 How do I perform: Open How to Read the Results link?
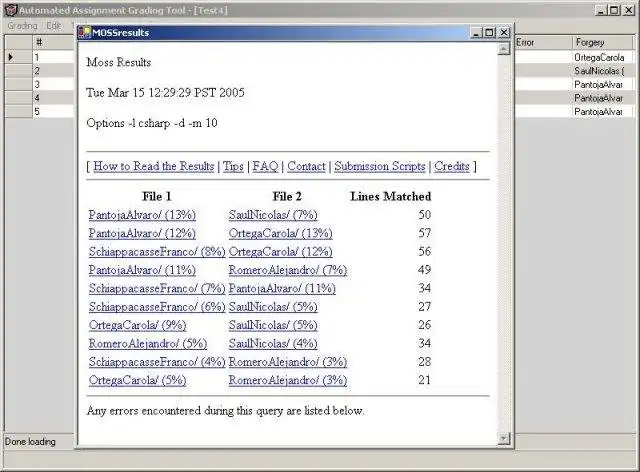[x=153, y=166]
